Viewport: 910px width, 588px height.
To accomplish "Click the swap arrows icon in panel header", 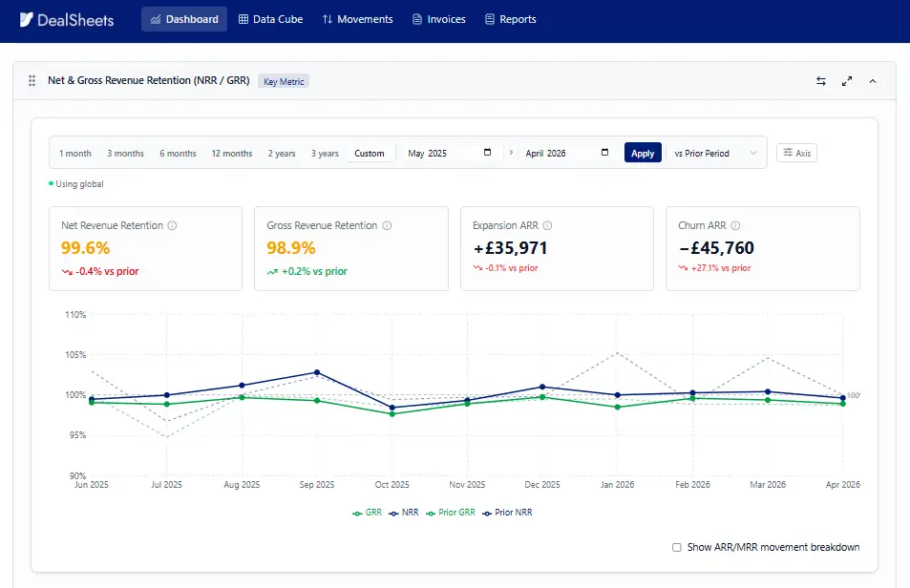I will point(820,81).
